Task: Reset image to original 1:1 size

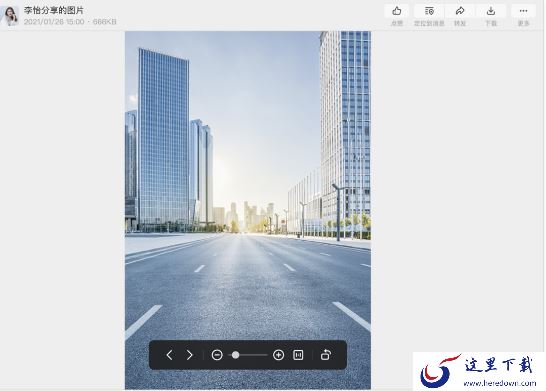Action: 298,355
